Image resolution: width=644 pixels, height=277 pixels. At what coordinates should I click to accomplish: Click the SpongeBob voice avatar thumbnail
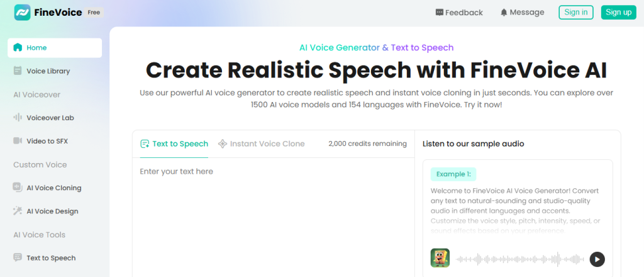(440, 258)
